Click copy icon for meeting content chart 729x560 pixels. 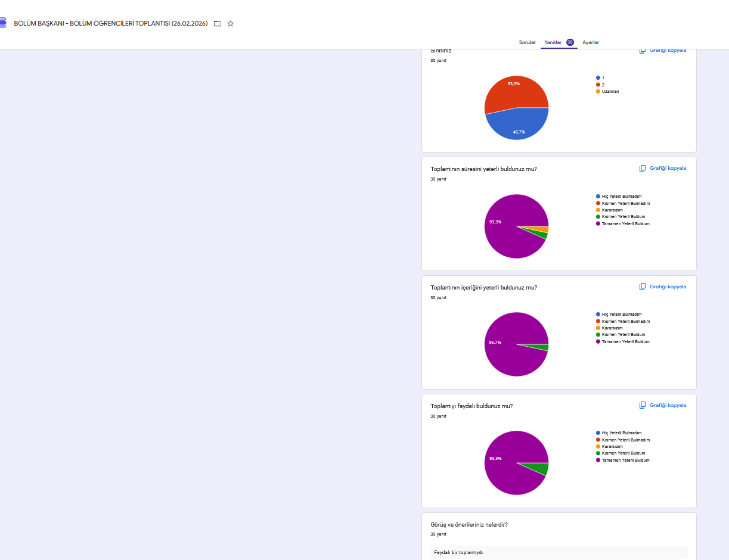643,287
